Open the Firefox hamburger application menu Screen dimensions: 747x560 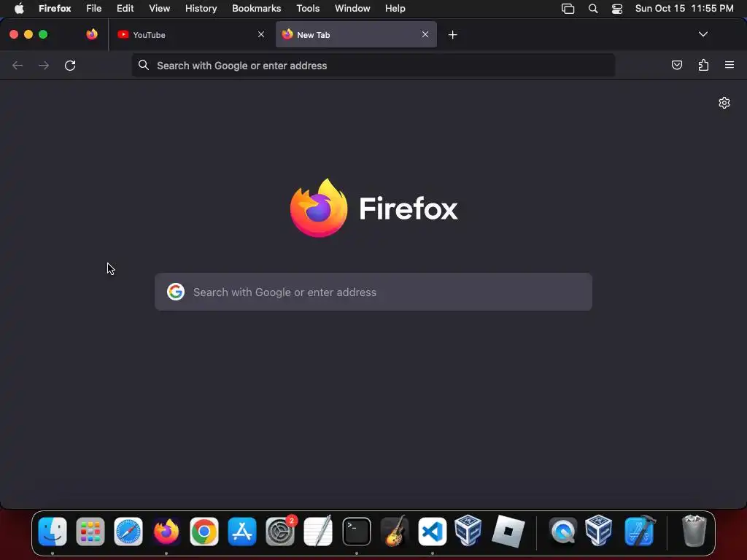[x=729, y=65]
